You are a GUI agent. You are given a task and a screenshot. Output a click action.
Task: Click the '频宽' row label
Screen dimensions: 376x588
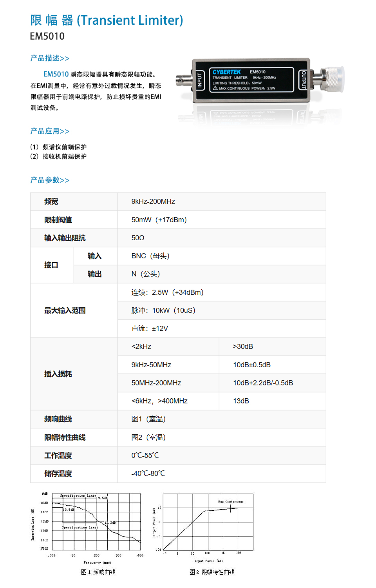pos(51,201)
